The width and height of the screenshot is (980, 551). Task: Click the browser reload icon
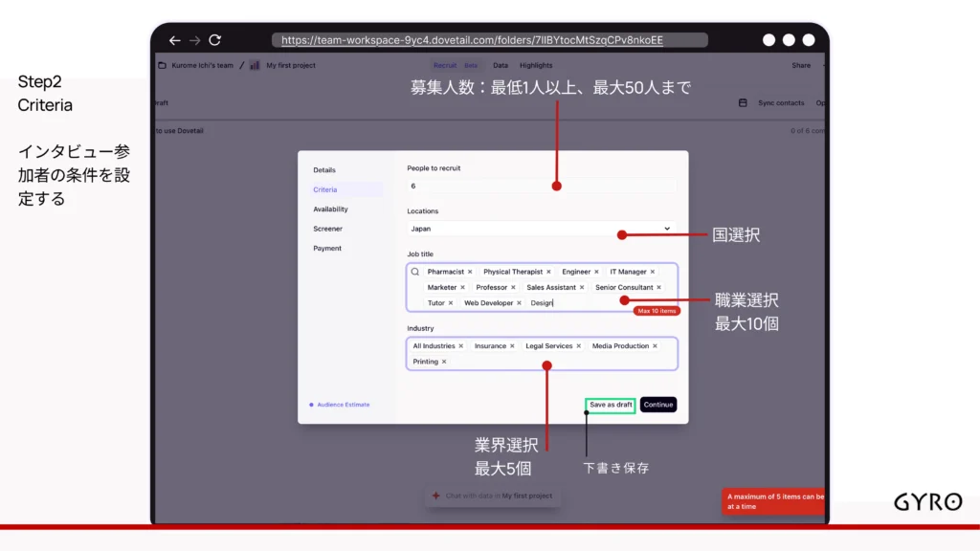pyautogui.click(x=214, y=40)
